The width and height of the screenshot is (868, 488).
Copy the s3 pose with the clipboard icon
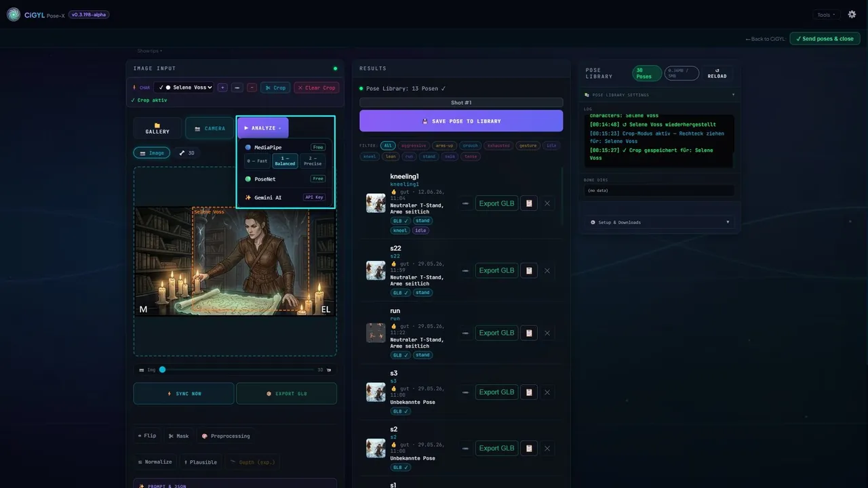(529, 392)
